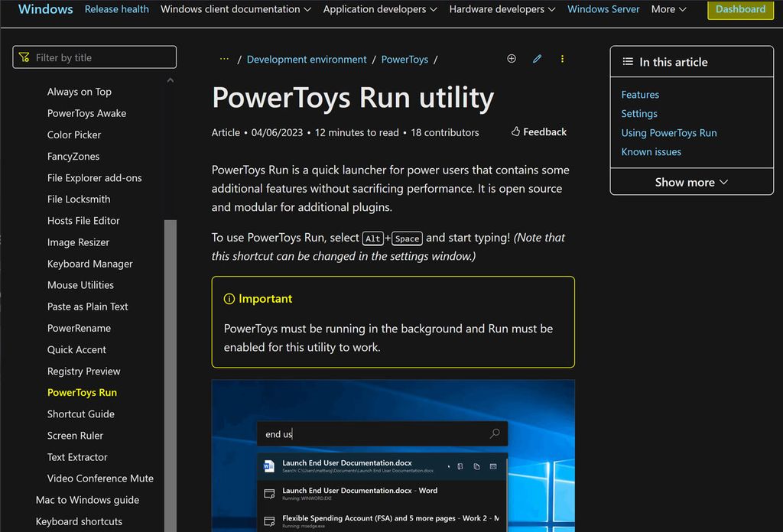Open the Development environment breadcrumb link
The image size is (783, 532).
tap(307, 59)
